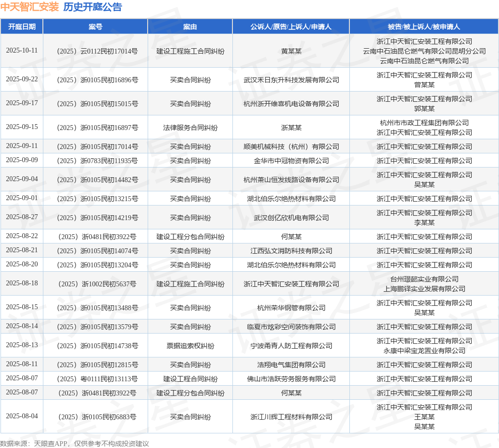Click the 公诉人/原告/上诉人/申请人 column header

291,27
